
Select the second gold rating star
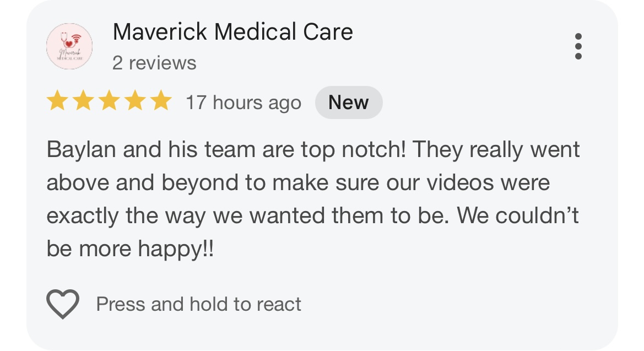83,101
